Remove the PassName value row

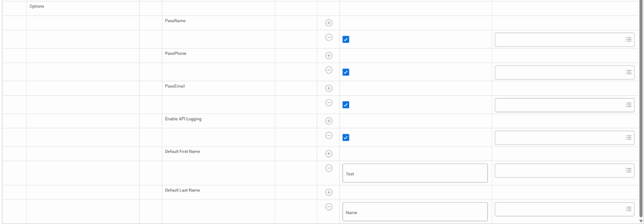329,37
